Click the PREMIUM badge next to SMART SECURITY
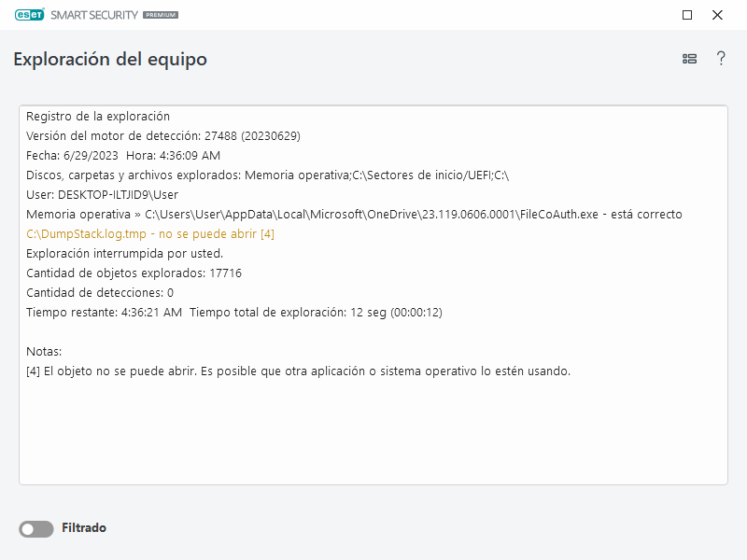The image size is (747, 560). pos(161,14)
